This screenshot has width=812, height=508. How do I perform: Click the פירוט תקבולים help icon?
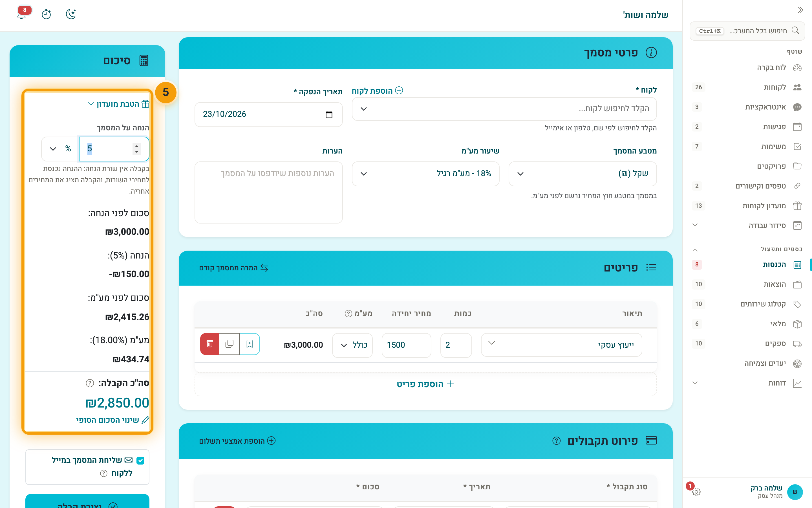click(x=556, y=441)
